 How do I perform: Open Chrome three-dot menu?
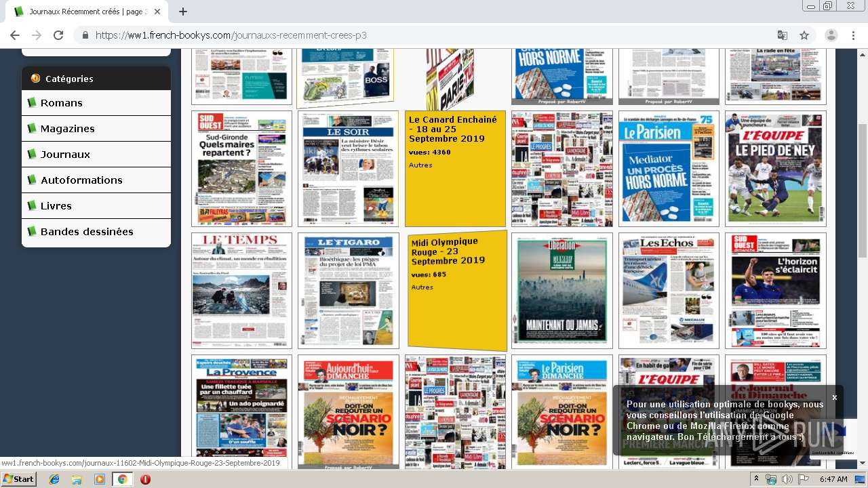(853, 35)
